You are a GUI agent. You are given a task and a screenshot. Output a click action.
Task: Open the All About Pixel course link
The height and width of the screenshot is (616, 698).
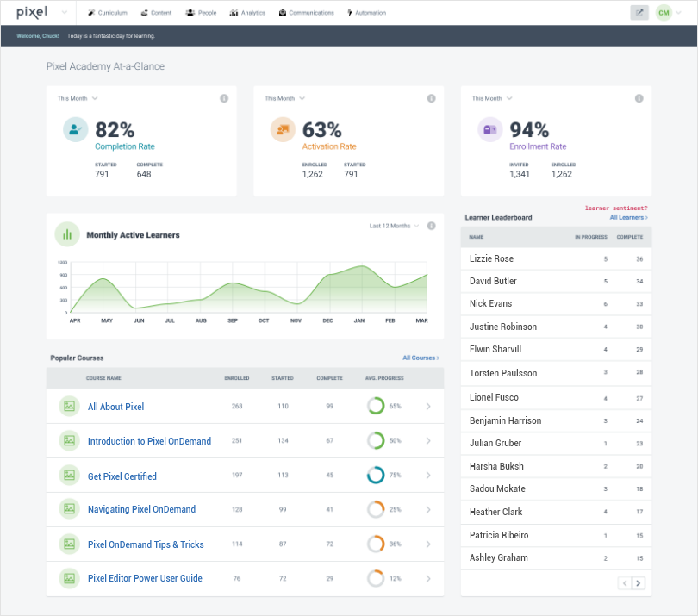115,407
